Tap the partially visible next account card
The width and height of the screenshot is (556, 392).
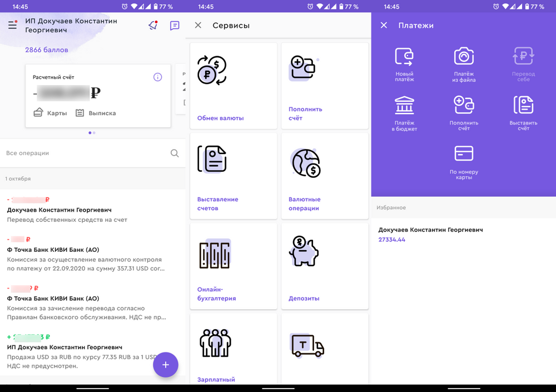point(181,90)
